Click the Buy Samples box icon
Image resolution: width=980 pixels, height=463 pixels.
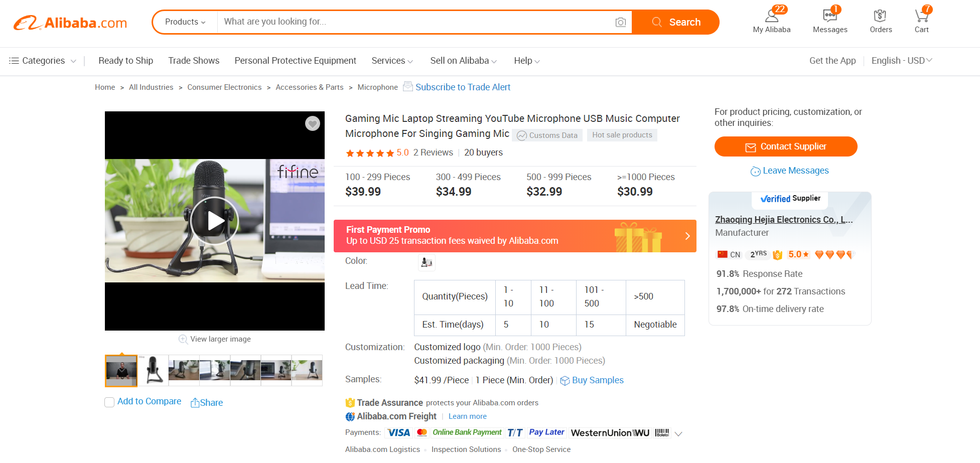tap(565, 381)
